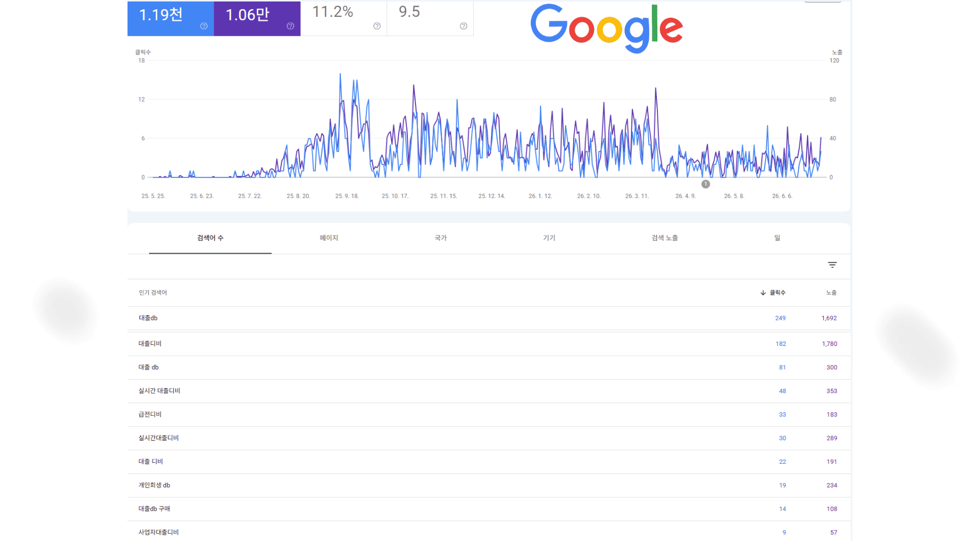Click impressions value 183
This screenshot has height=551, width=980.
(x=832, y=415)
